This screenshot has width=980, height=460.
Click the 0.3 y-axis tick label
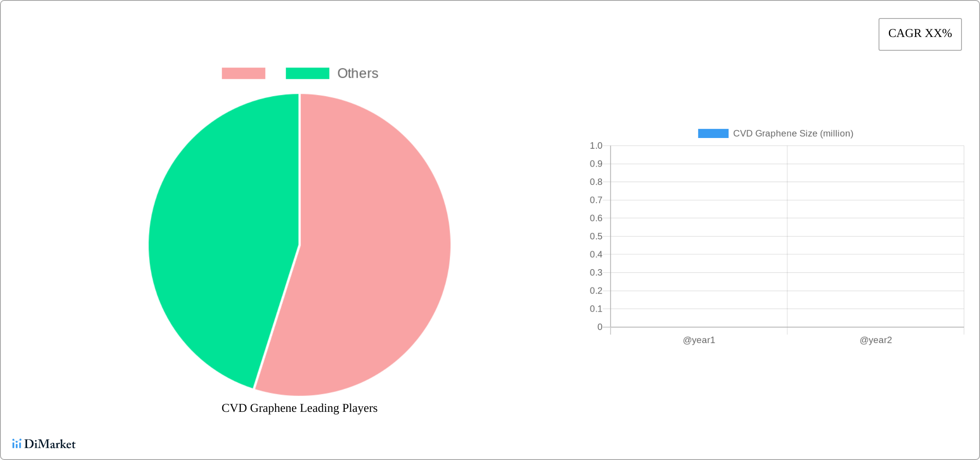tap(596, 273)
